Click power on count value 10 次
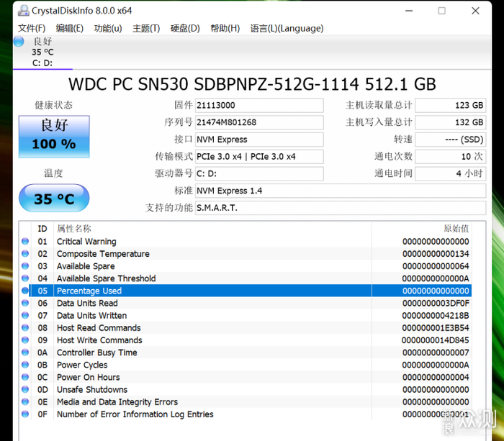The height and width of the screenshot is (441, 504). (x=450, y=156)
